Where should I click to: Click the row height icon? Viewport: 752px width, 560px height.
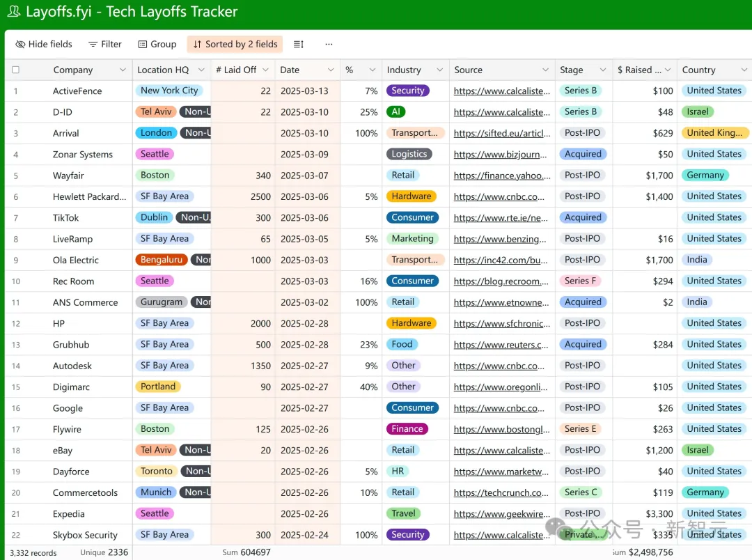[x=298, y=44]
